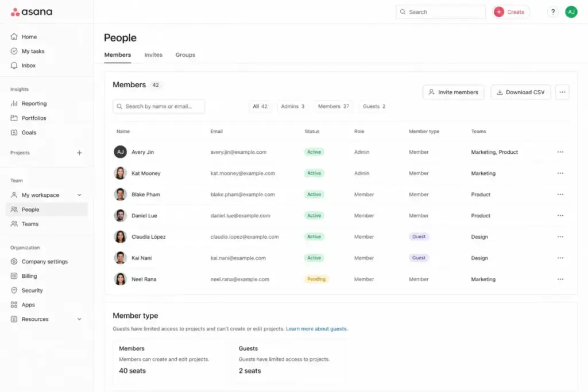This screenshot has height=392, width=588.
Task: Click Active status for Avery Jin
Action: 314,152
